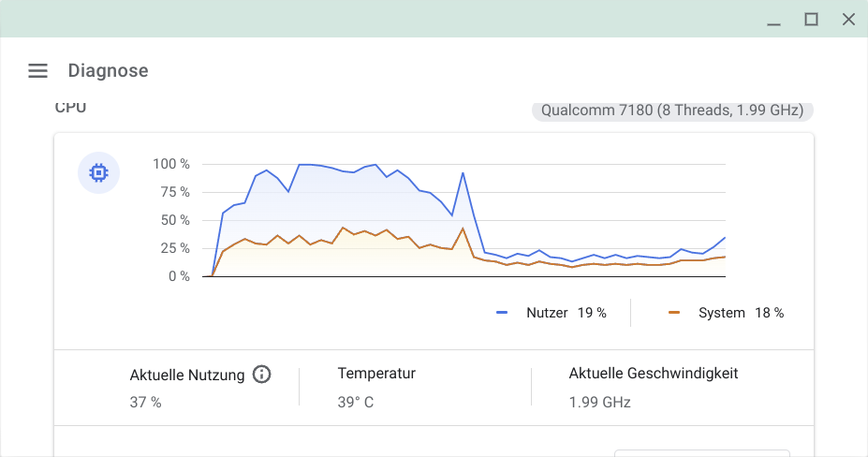Click the Diagnose page title
This screenshot has height=457, width=868.
pos(108,70)
